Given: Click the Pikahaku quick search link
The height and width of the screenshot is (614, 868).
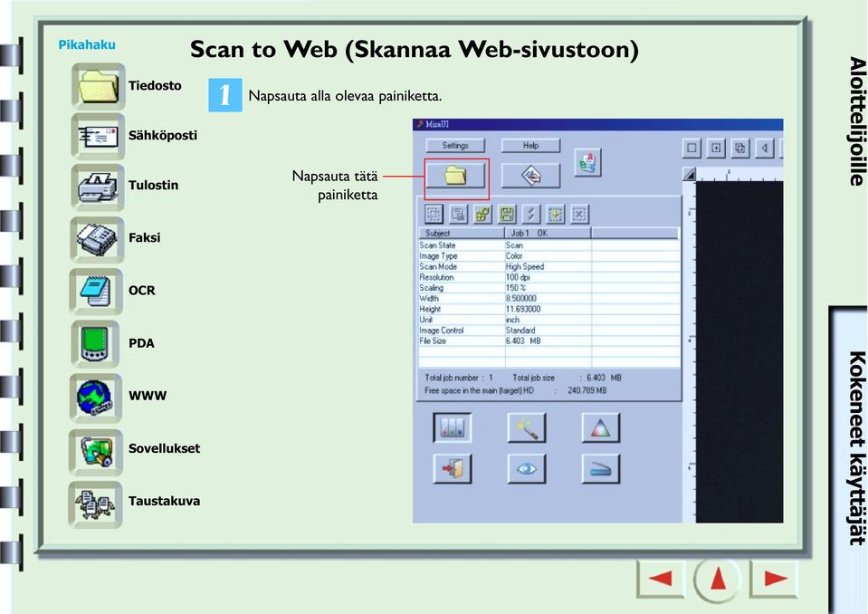Looking at the screenshot, I should click(87, 45).
